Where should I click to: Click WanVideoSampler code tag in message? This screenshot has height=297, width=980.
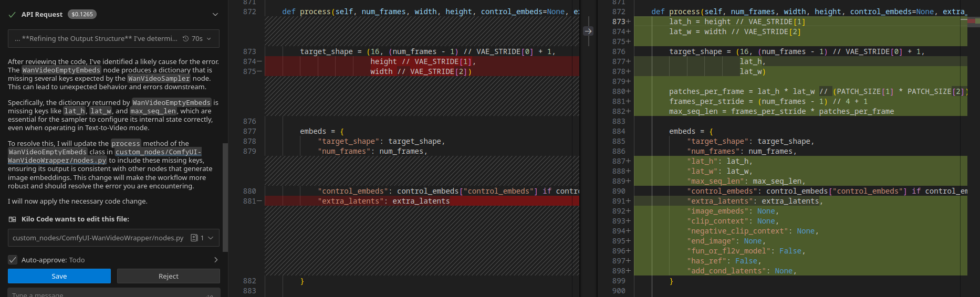point(159,79)
